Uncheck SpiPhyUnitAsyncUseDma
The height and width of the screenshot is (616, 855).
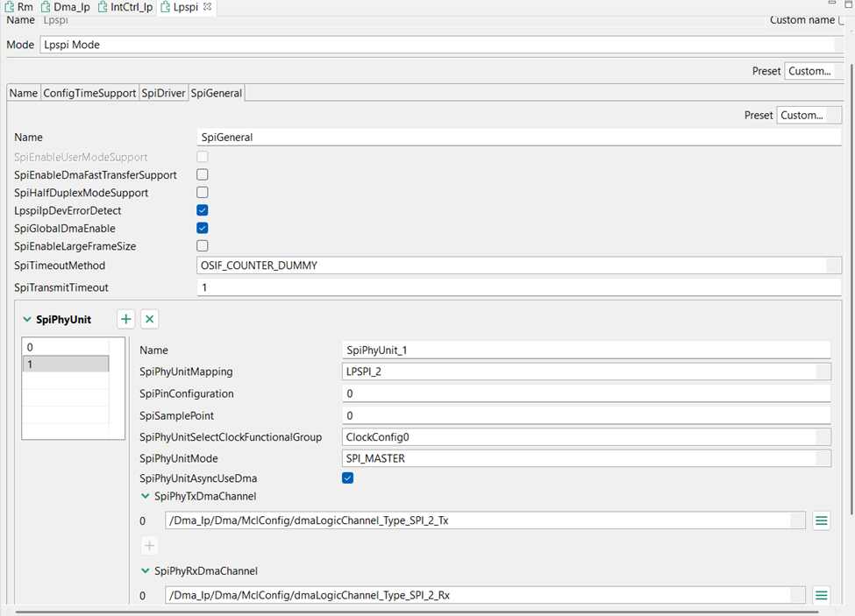coord(347,478)
